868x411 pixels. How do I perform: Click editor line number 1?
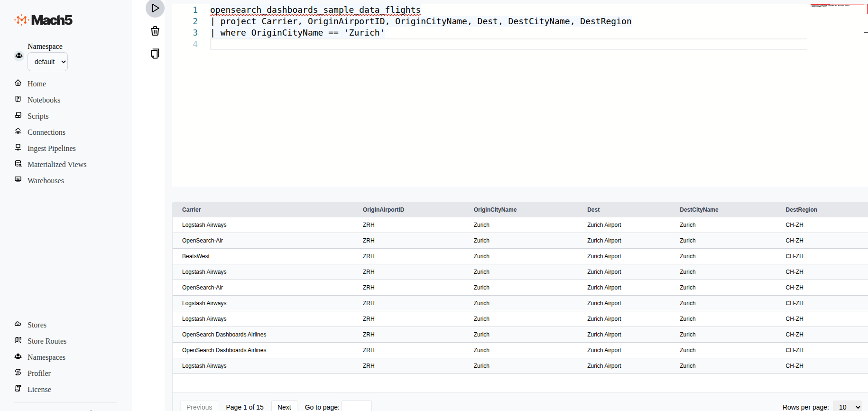(x=195, y=10)
